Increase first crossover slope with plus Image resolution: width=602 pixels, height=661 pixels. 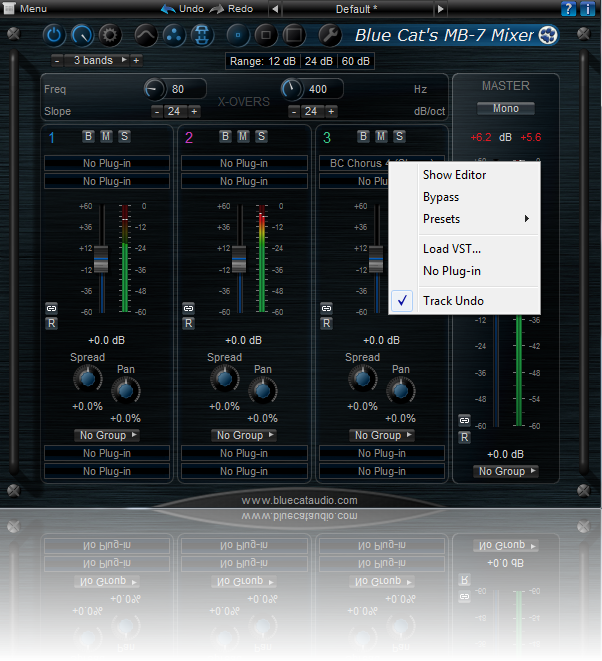click(x=194, y=112)
